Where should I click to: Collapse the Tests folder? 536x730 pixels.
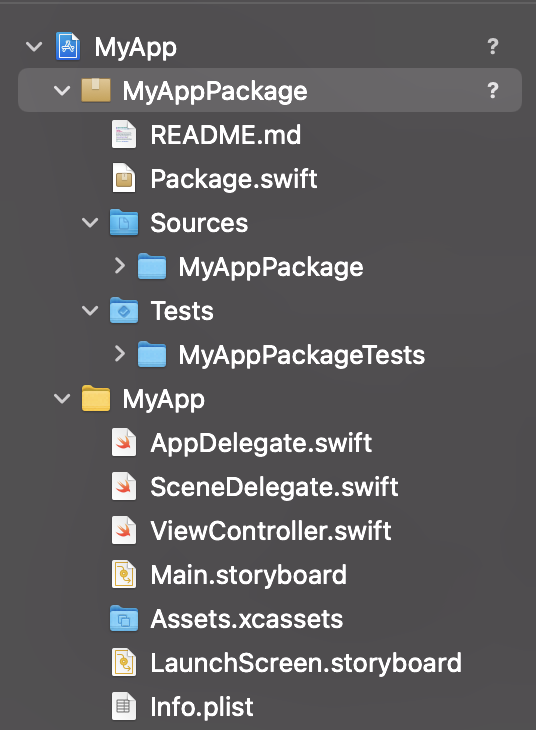click(90, 311)
